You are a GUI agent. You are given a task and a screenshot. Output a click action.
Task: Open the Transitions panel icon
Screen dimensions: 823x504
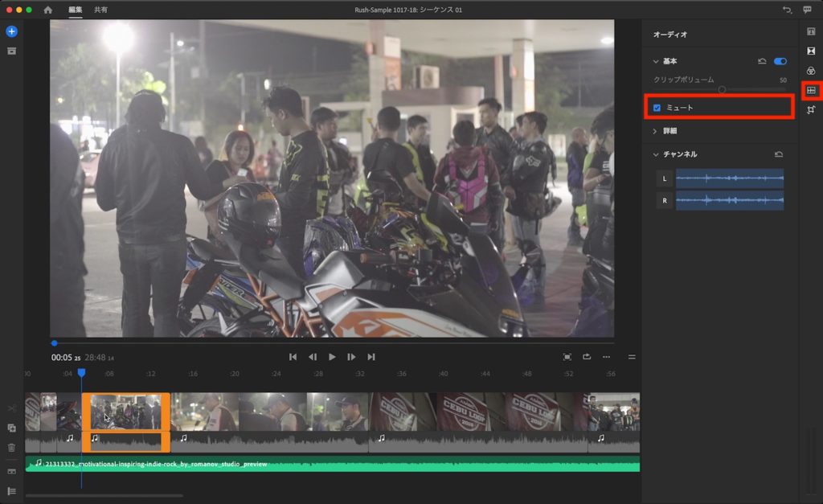(811, 51)
